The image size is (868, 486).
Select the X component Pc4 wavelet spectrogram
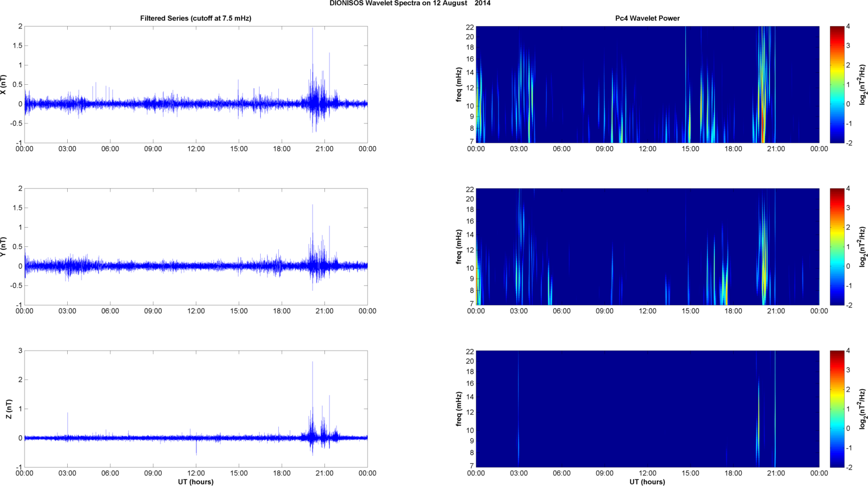[x=647, y=84]
